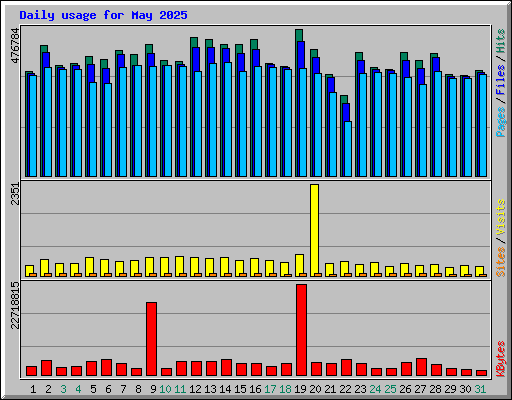Viewport: 512px width, 400px height.
Task: Click the Pages legend label
Action: [x=501, y=122]
